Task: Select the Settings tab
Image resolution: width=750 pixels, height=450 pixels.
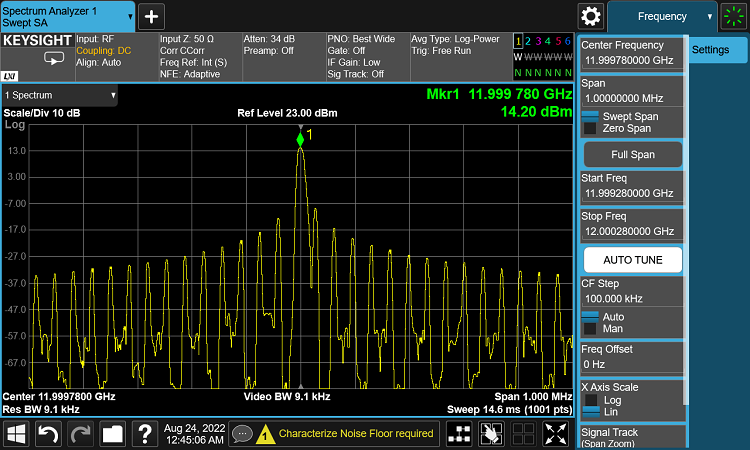Action: click(711, 51)
